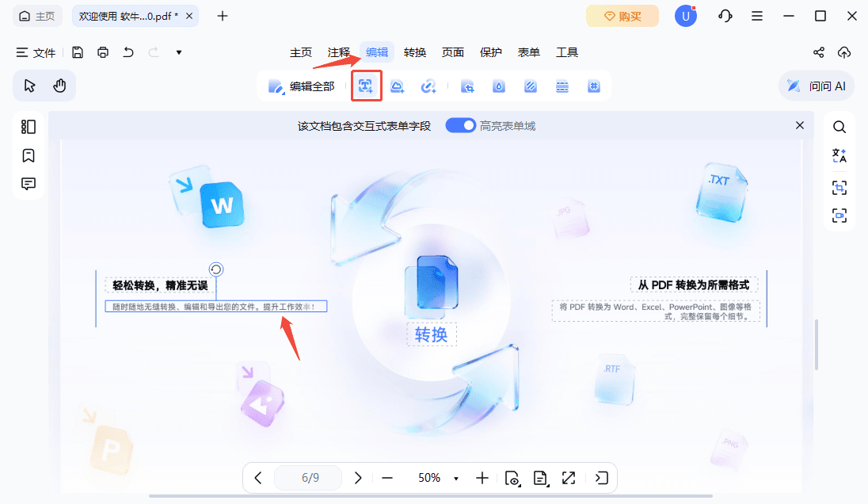Click the OCR area recognition icon
Image resolution: width=868 pixels, height=504 pixels.
839,188
